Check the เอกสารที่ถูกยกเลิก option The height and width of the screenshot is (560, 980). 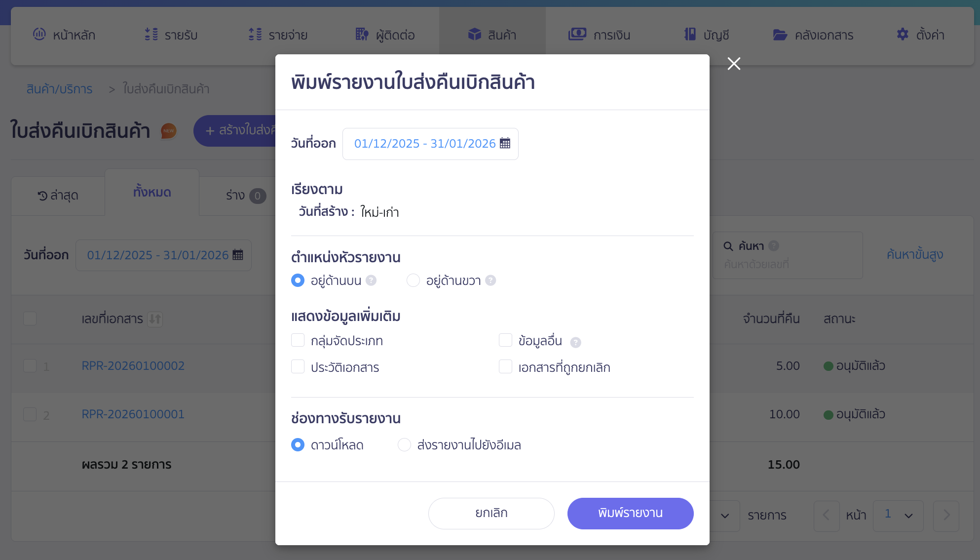pos(505,366)
